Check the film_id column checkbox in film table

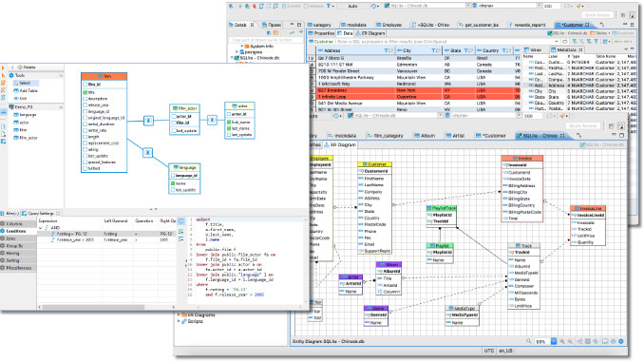[85, 85]
